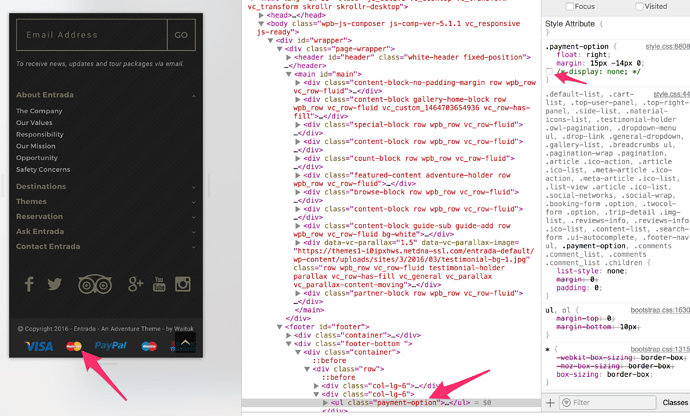This screenshot has height=416, width=690.
Task: Click the Instagram camera icon
Action: pyautogui.click(x=183, y=284)
